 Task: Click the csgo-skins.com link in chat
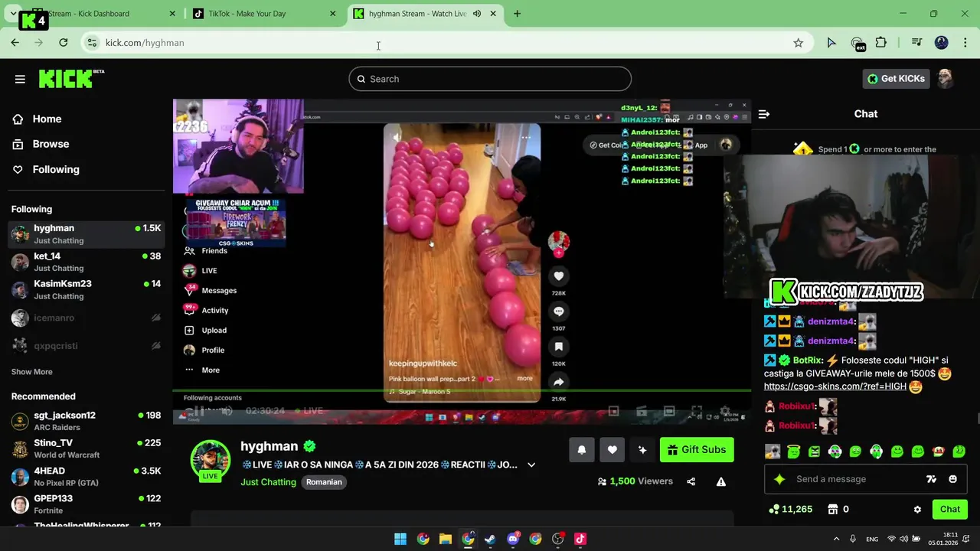835,386
